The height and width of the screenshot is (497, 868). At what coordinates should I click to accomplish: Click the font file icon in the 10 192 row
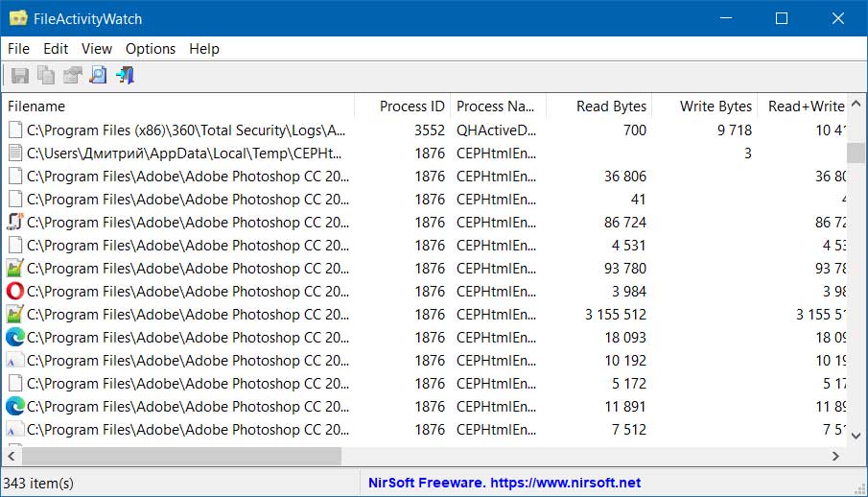[x=15, y=360]
